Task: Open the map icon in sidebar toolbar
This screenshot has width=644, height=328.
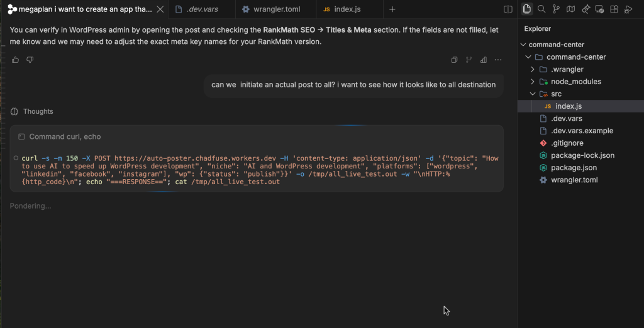Action: click(x=570, y=9)
